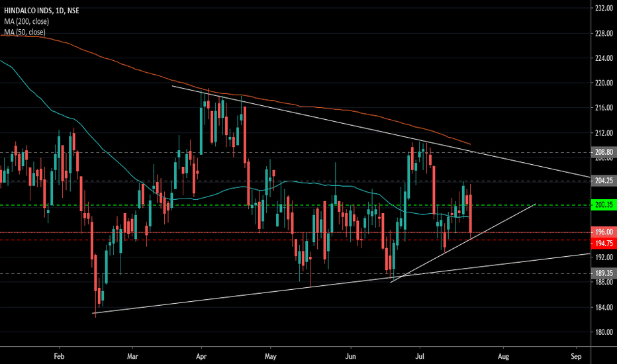Click the Jul label on time axis
617x364 pixels.
(x=420, y=356)
